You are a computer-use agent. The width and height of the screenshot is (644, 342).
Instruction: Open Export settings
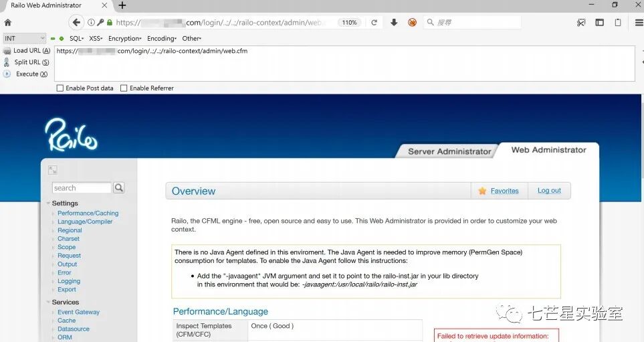(67, 289)
